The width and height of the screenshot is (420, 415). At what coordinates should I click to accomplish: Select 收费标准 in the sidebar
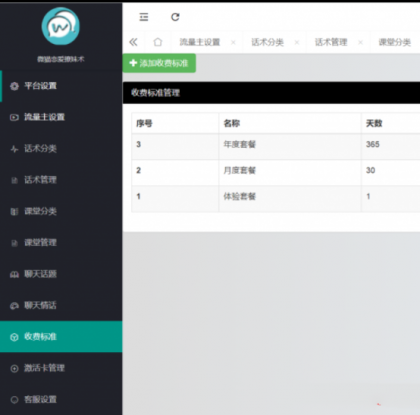[61, 337]
